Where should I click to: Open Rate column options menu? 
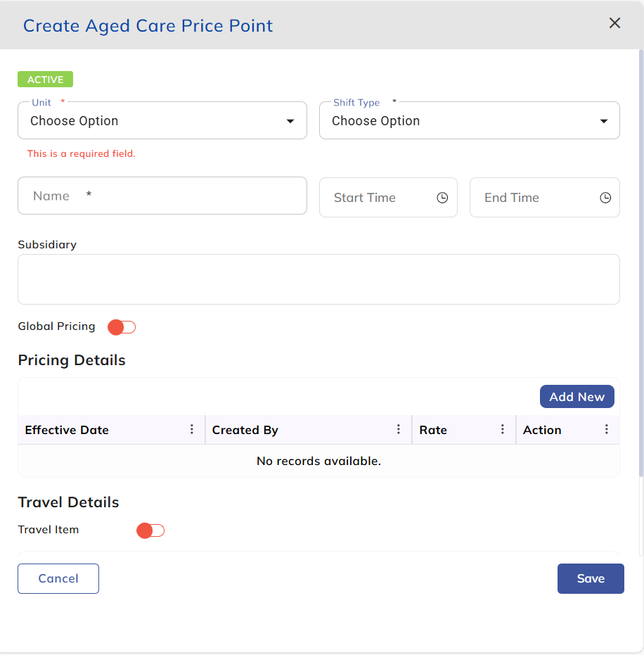point(503,429)
